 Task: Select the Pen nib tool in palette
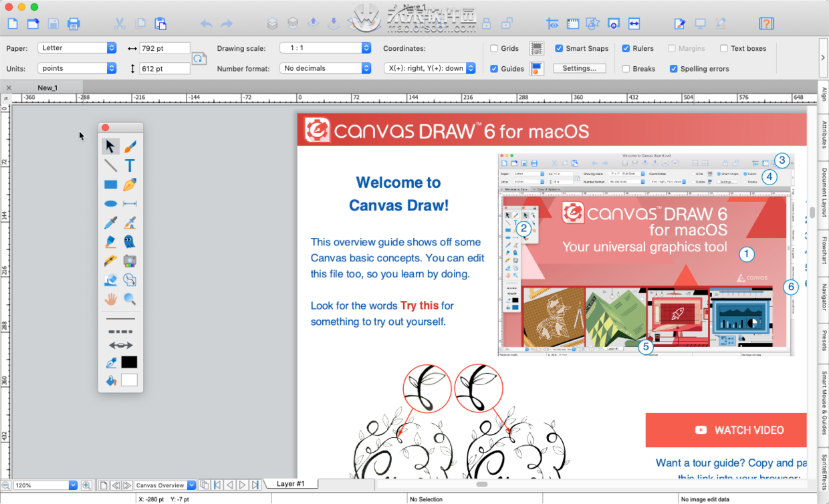pyautogui.click(x=130, y=185)
